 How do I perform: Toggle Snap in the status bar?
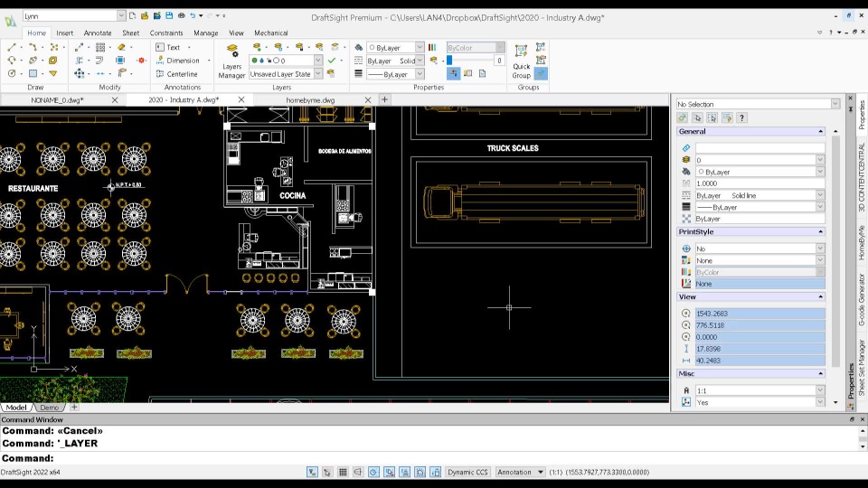pos(327,472)
